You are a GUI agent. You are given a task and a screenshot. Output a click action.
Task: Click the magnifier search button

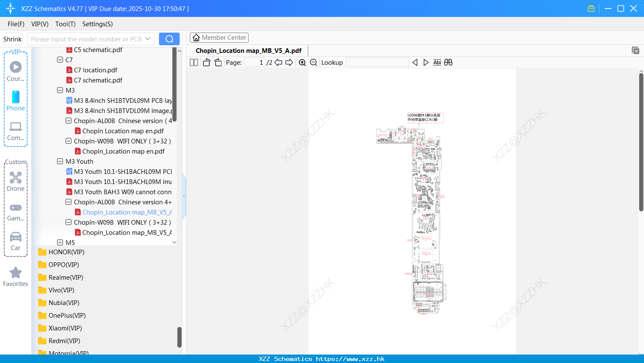coord(169,39)
